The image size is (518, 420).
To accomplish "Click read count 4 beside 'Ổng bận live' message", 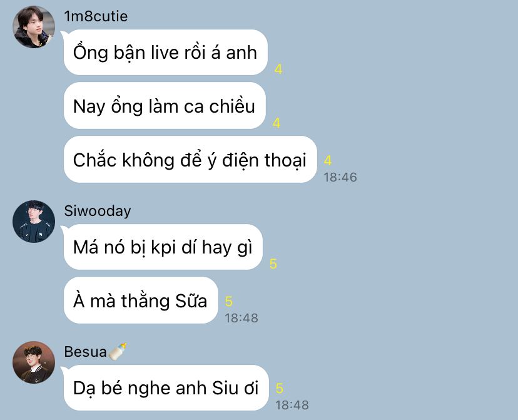I will tap(278, 69).
